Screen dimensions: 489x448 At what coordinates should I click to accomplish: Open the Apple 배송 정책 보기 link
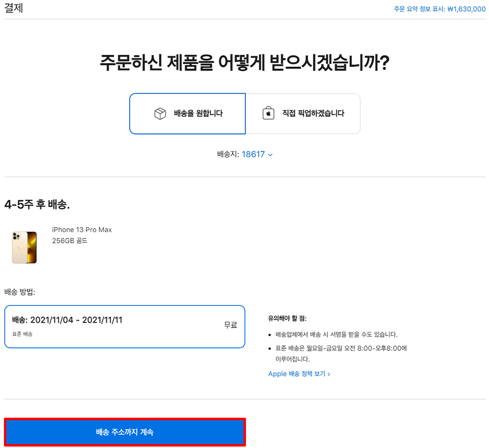pyautogui.click(x=299, y=374)
